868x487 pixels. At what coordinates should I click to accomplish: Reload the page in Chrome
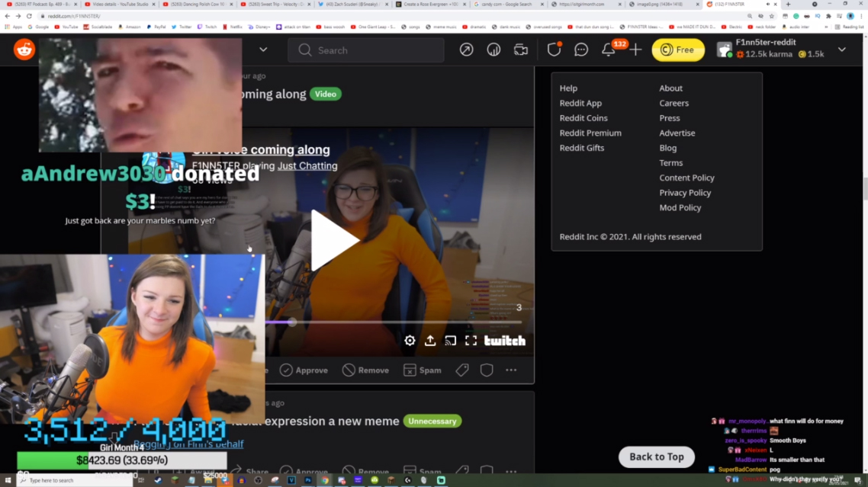click(x=29, y=16)
